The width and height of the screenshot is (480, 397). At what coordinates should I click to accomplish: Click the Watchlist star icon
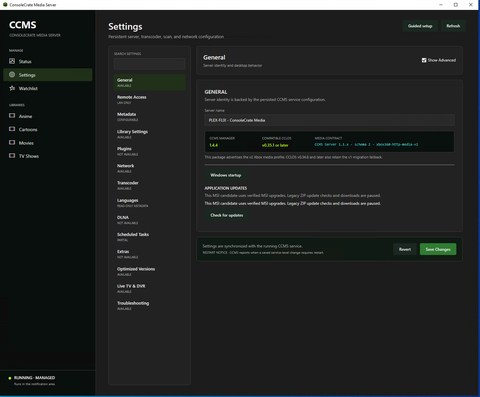click(x=12, y=88)
